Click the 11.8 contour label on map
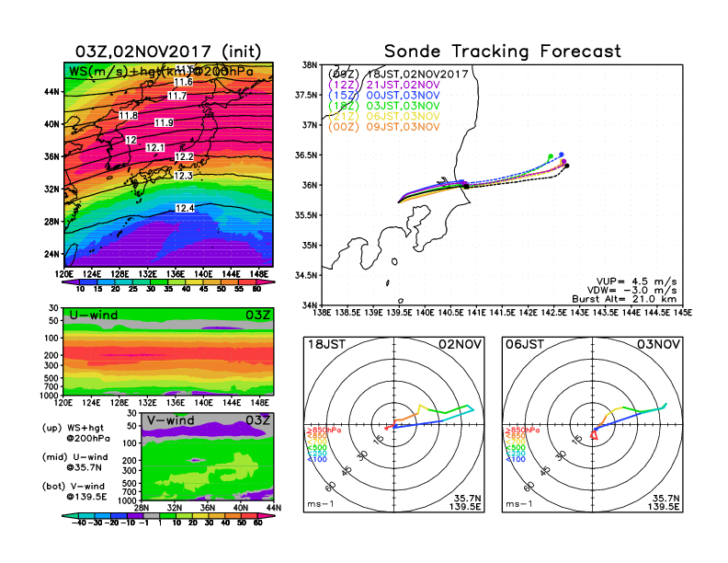This screenshot has height=563, width=728. 128,115
